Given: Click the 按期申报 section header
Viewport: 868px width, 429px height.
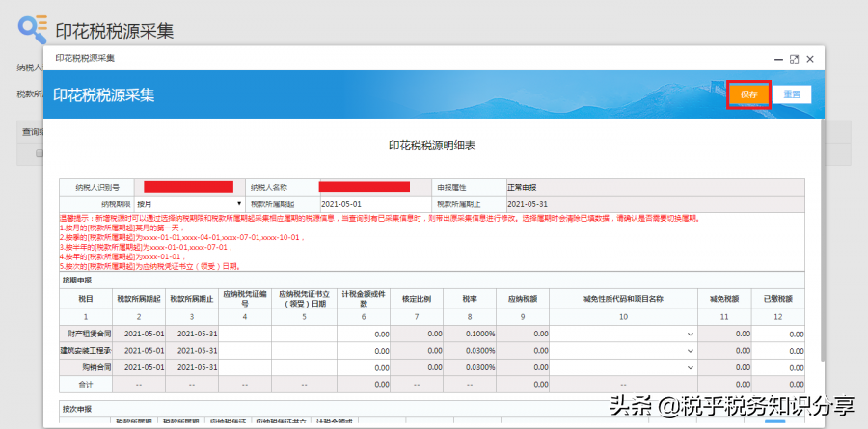Looking at the screenshot, I should click(77, 281).
